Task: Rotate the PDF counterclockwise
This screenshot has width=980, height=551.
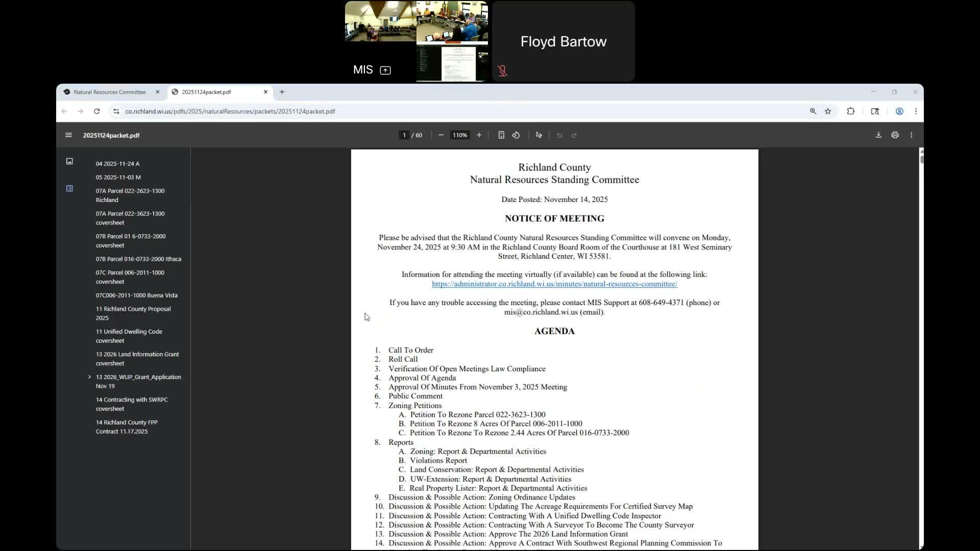Action: pos(516,135)
